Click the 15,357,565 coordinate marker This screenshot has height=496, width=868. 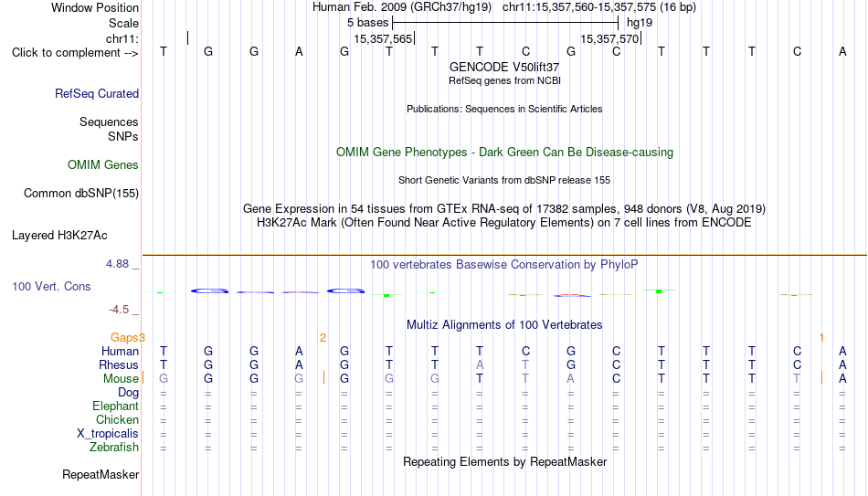tap(383, 38)
